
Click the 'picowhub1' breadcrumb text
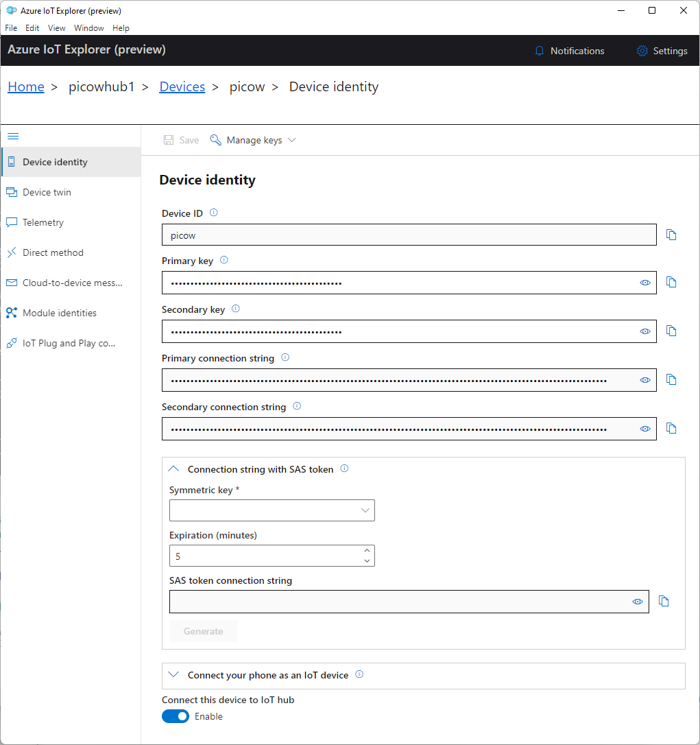(101, 87)
